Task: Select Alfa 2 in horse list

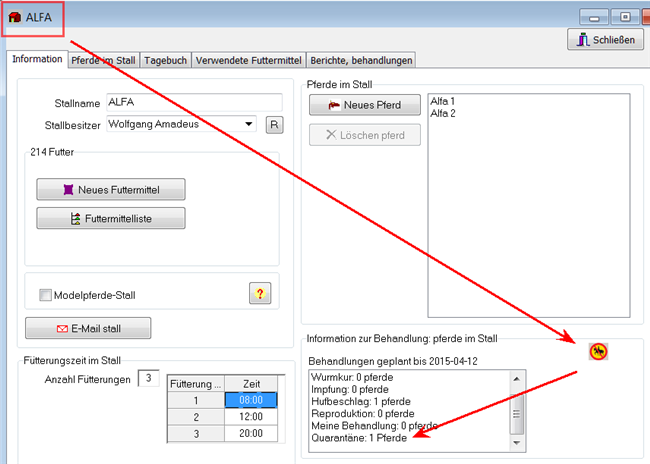Action: pyautogui.click(x=442, y=113)
